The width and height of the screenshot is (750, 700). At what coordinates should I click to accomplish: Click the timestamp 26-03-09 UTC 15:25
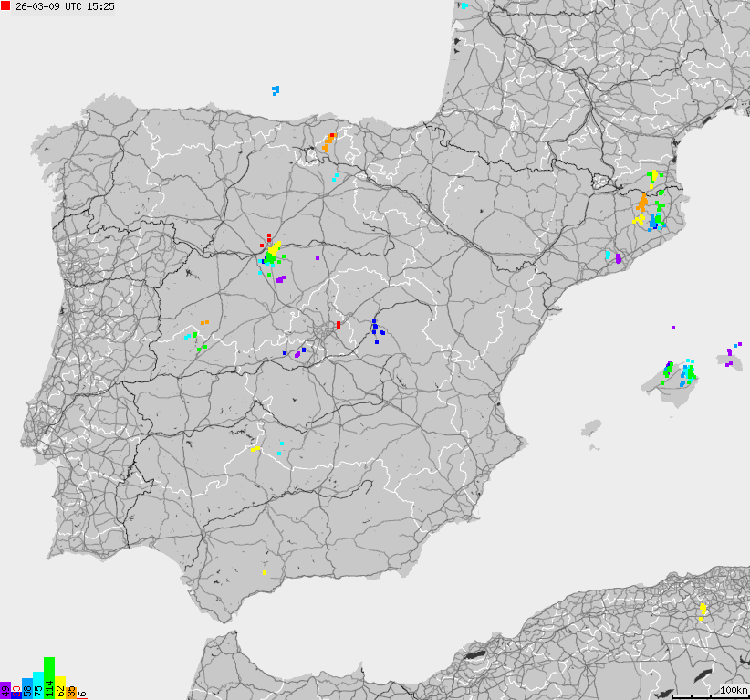64,7
